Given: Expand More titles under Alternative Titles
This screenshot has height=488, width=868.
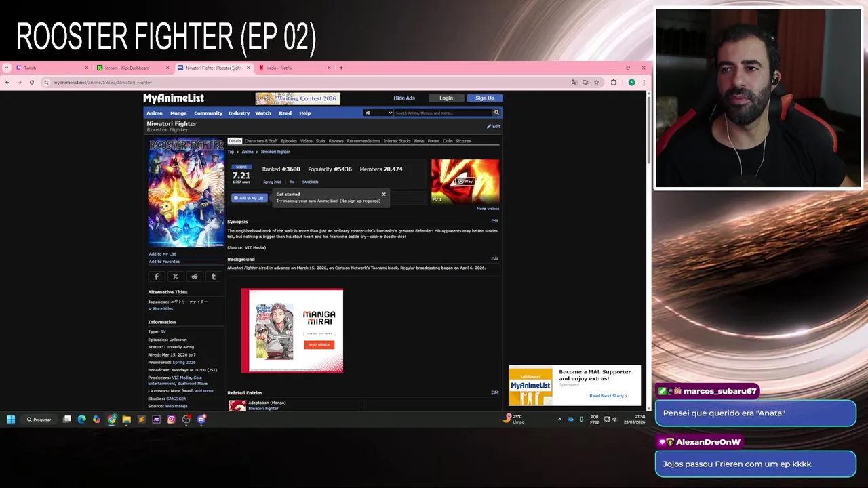Looking at the screenshot, I should pyautogui.click(x=161, y=309).
